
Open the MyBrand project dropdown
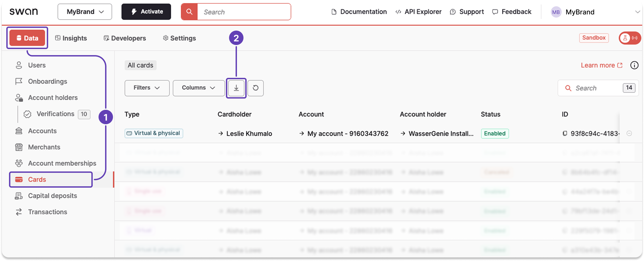[x=85, y=11]
